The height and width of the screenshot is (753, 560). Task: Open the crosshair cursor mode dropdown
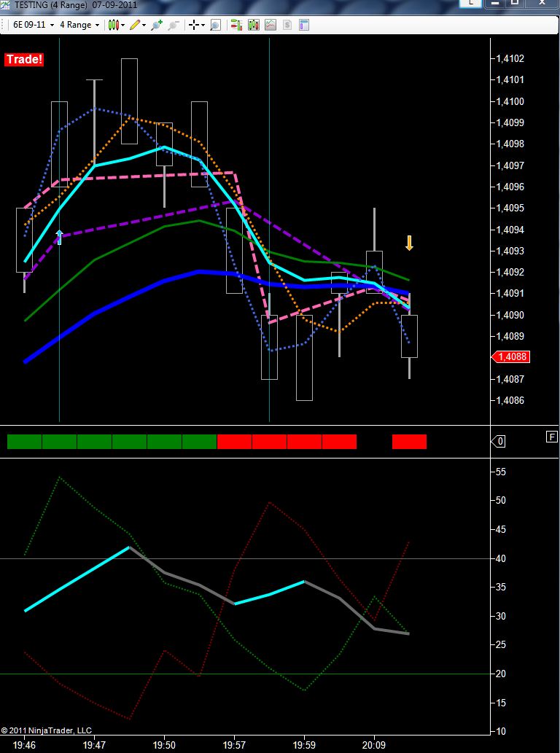196,25
